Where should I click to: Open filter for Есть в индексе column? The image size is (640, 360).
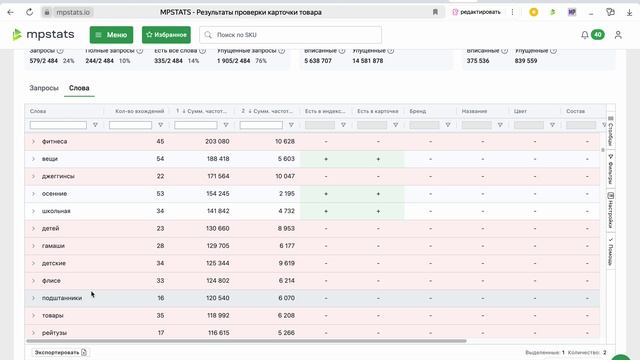point(343,125)
